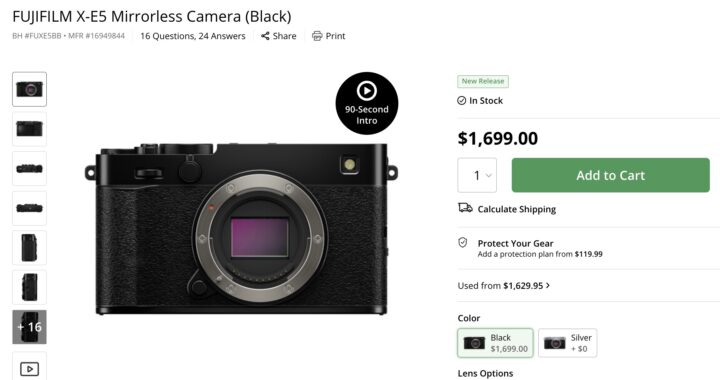Click the Print icon
Screen dimensions: 720x380
tap(317, 36)
